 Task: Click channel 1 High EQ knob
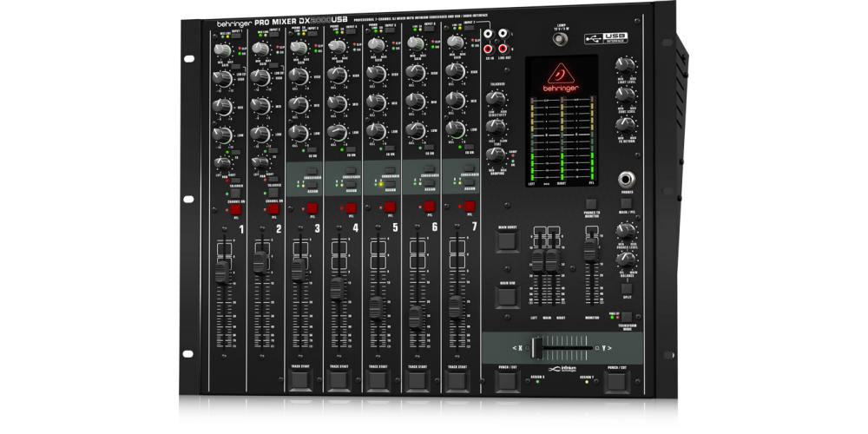(223, 79)
